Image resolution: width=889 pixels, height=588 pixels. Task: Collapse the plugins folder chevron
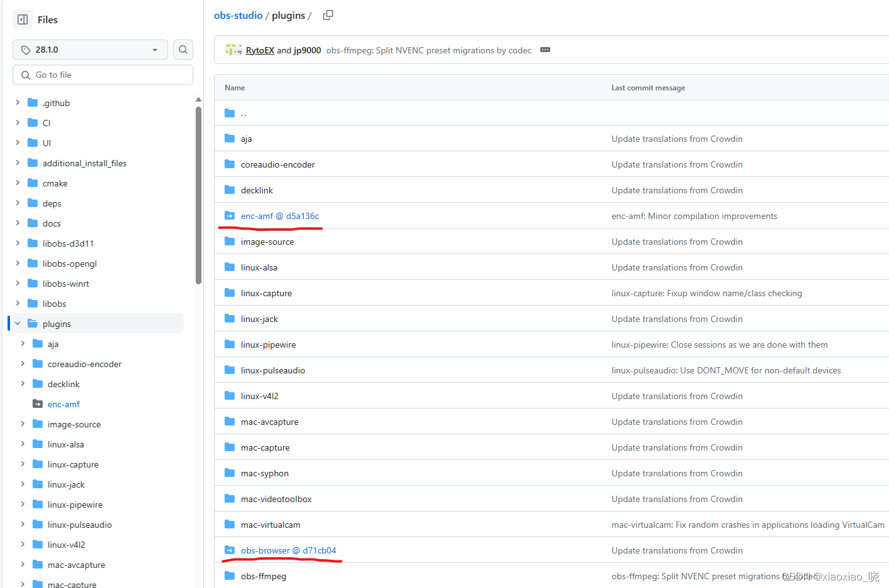pyautogui.click(x=18, y=323)
